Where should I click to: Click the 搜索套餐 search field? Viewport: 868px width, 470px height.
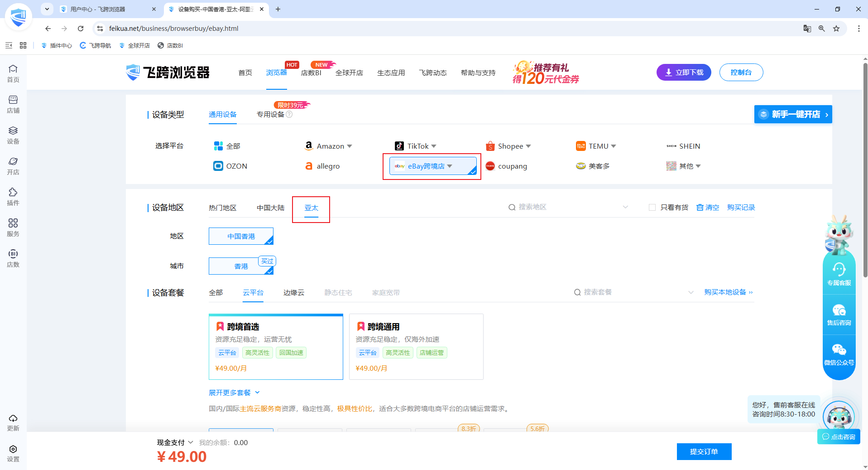(633, 292)
